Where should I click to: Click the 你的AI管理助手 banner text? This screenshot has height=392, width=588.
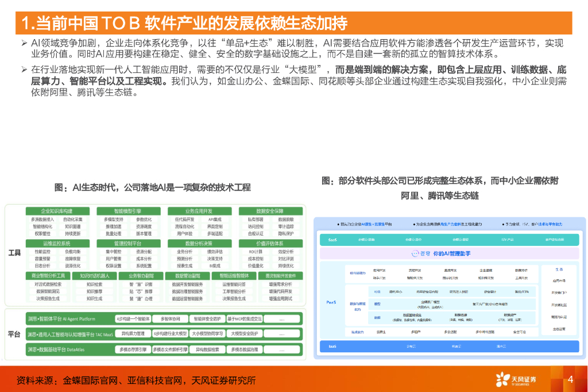[x=451, y=254]
